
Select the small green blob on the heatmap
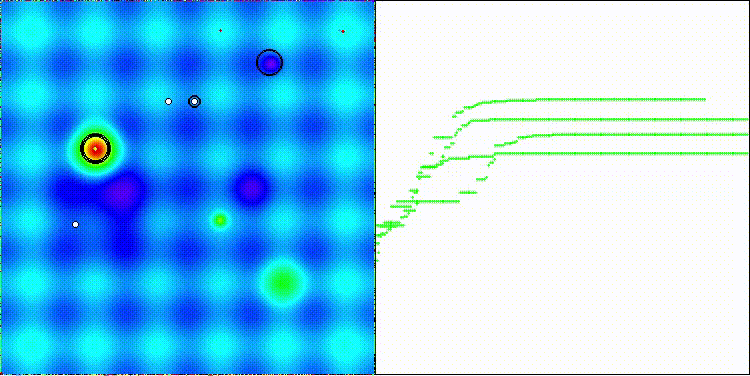tap(220, 220)
